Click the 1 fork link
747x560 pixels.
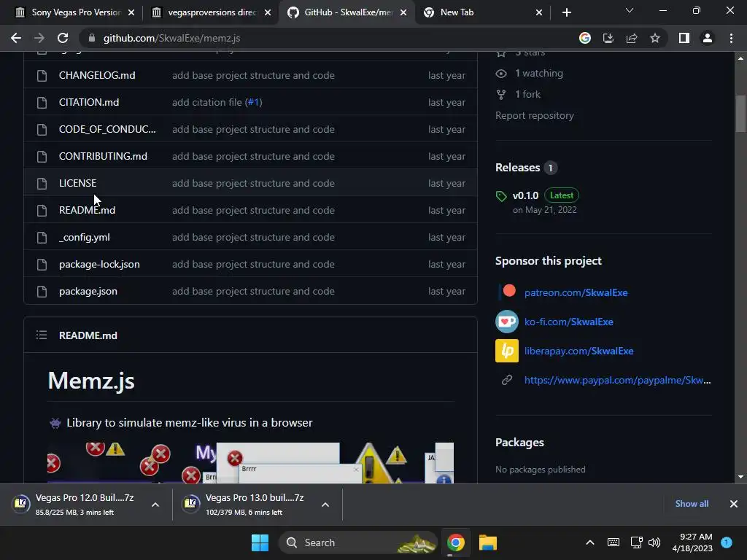pyautogui.click(x=527, y=94)
